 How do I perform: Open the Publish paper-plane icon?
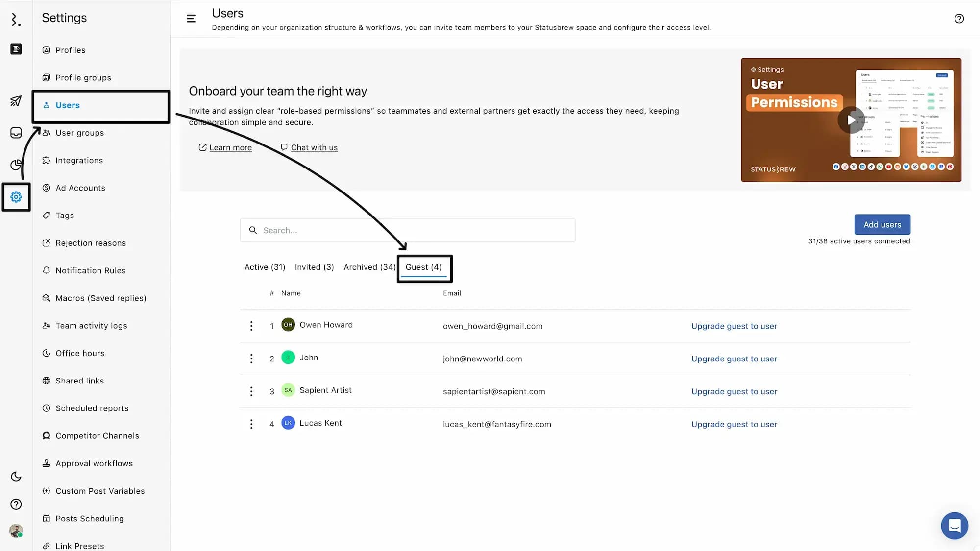pos(16,100)
